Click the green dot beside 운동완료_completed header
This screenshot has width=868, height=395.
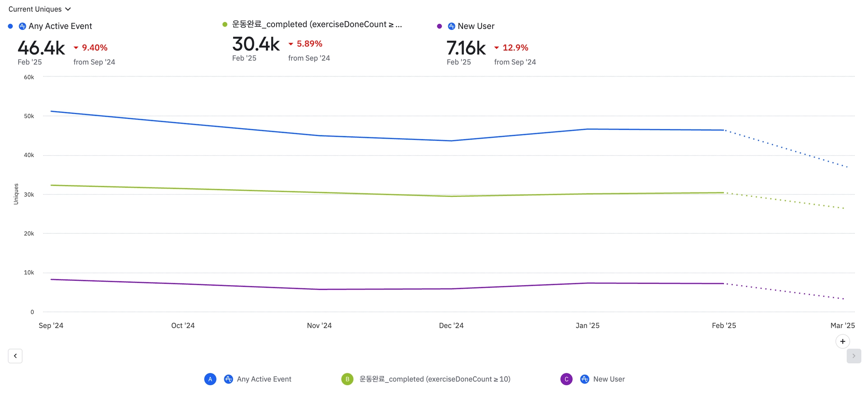tap(225, 24)
